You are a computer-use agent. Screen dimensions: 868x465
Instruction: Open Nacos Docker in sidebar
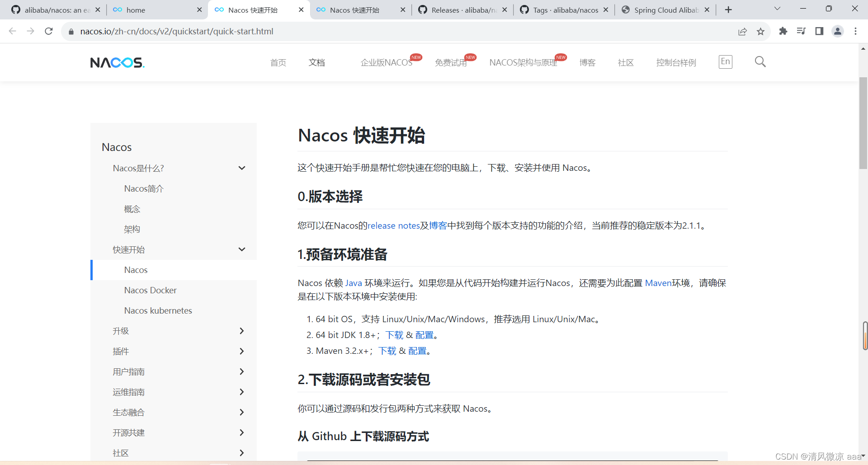click(x=150, y=290)
